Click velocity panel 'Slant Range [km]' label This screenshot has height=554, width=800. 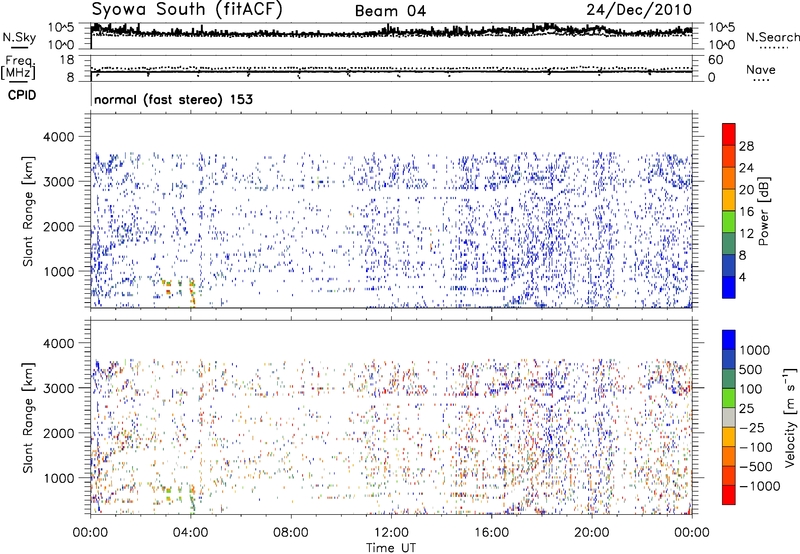click(x=28, y=418)
